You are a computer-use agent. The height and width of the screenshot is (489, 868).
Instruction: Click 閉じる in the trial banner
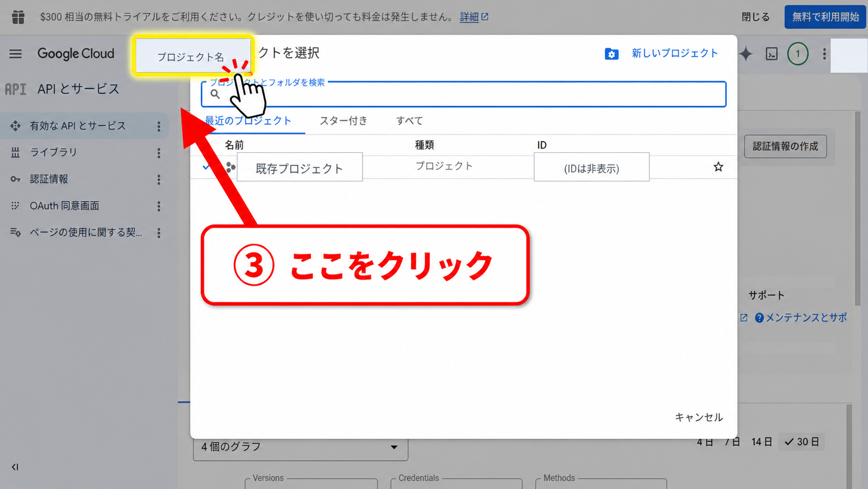coord(755,17)
